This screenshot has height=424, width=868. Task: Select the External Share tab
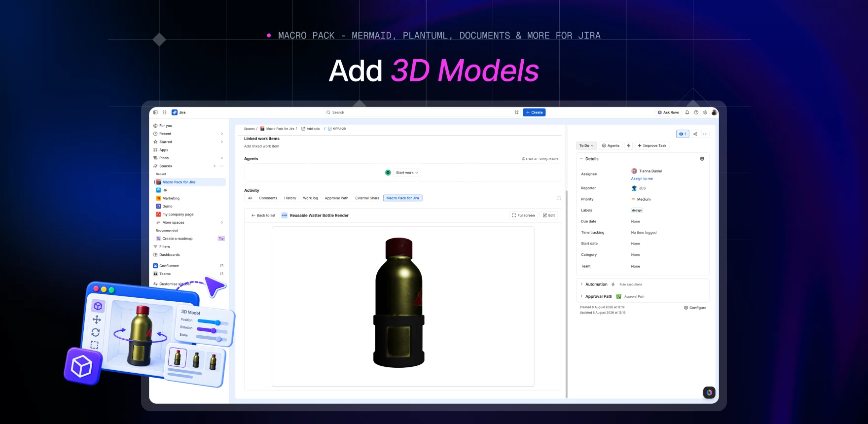[367, 198]
